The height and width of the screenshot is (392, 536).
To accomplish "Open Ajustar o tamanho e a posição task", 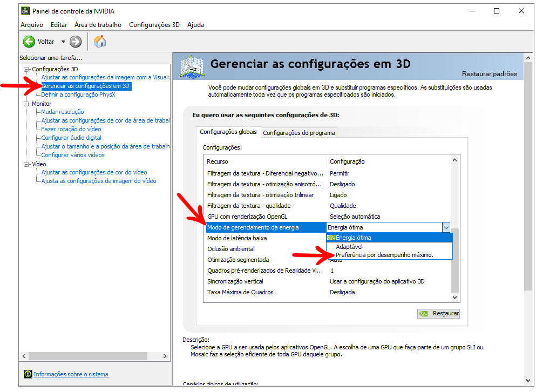I will [x=105, y=146].
